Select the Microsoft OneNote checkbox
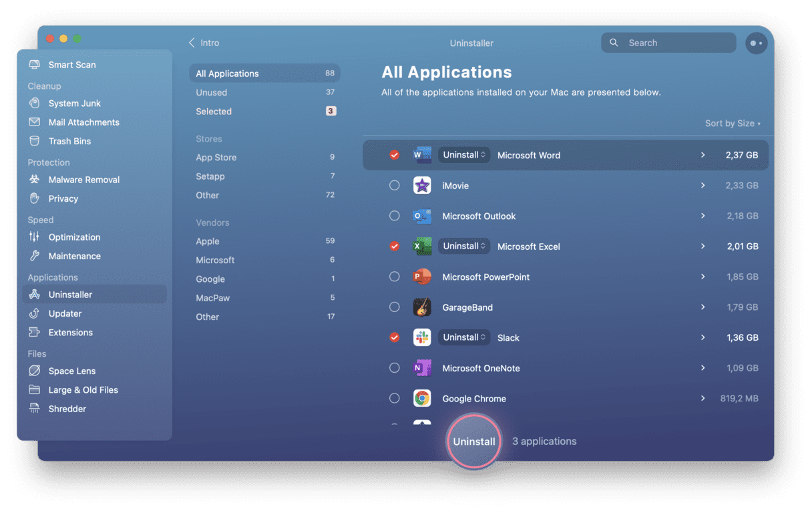This screenshot has width=812, height=511. pos(395,368)
